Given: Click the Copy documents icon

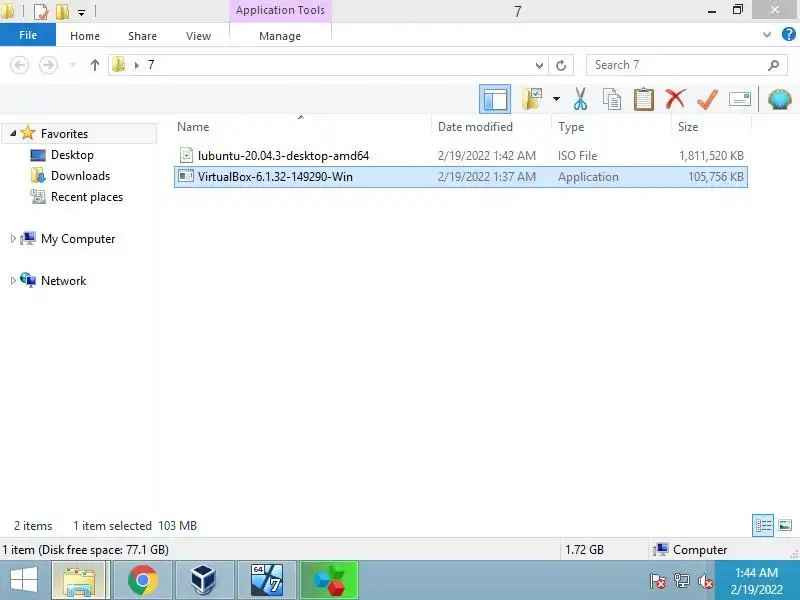Looking at the screenshot, I should [612, 99].
